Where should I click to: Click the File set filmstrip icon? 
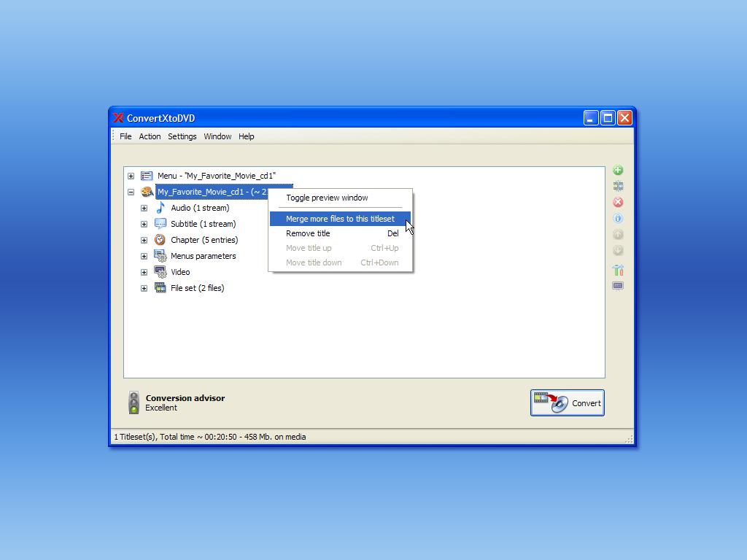(x=160, y=288)
